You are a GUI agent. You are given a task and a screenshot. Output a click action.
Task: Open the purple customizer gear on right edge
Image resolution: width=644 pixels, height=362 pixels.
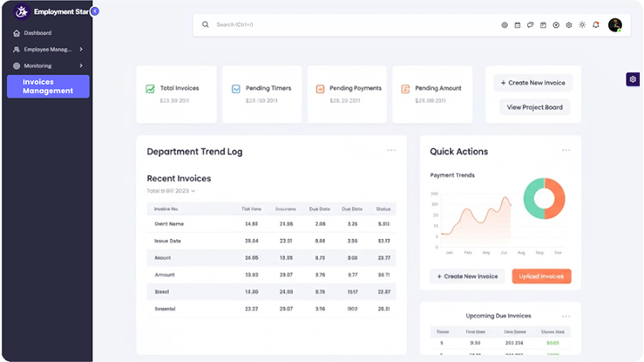pyautogui.click(x=633, y=79)
